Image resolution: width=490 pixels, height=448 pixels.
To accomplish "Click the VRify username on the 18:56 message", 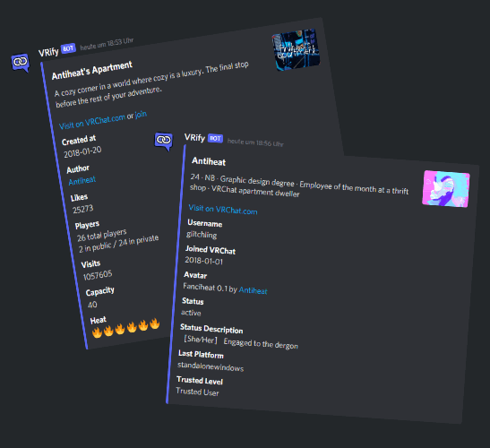I will click(194, 137).
